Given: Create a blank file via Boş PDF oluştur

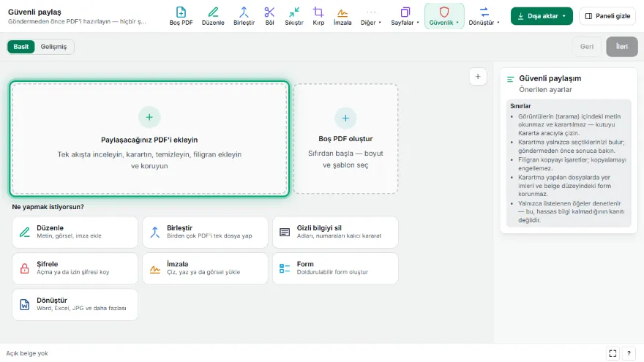Looking at the screenshot, I should pos(345,139).
